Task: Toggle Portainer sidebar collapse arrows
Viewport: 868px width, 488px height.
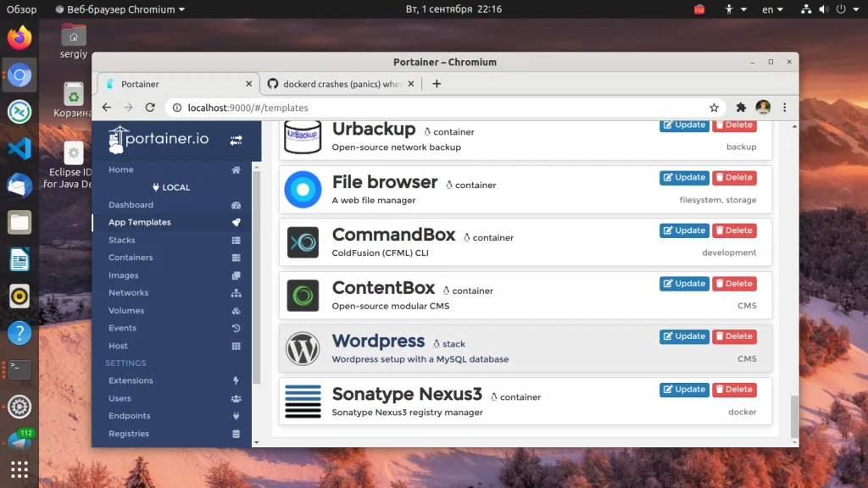Action: (236, 140)
